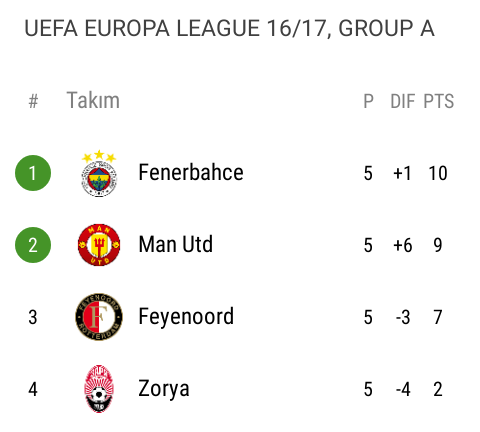Select the Feyenoord team name

(x=186, y=317)
